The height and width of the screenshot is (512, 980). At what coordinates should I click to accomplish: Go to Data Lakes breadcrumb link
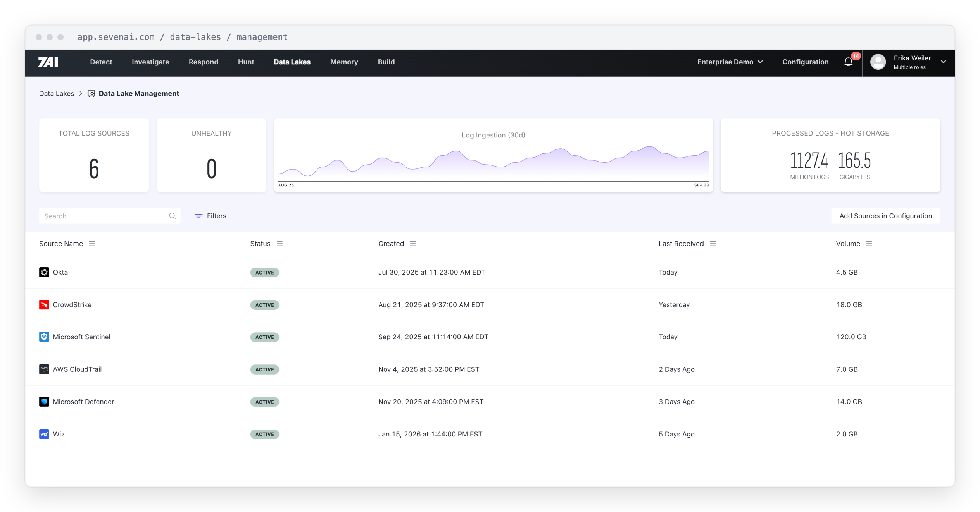click(x=57, y=94)
